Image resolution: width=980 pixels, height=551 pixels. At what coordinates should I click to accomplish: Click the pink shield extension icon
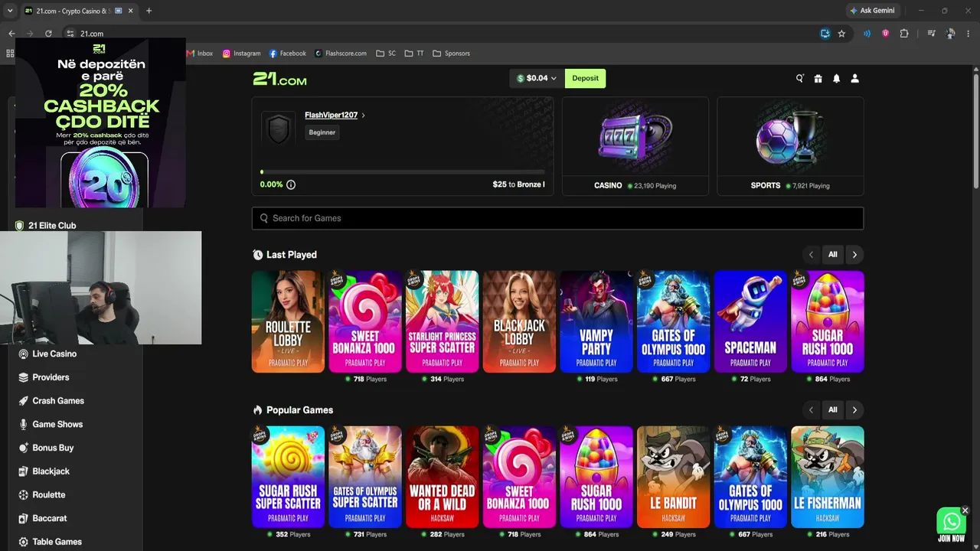[886, 34]
